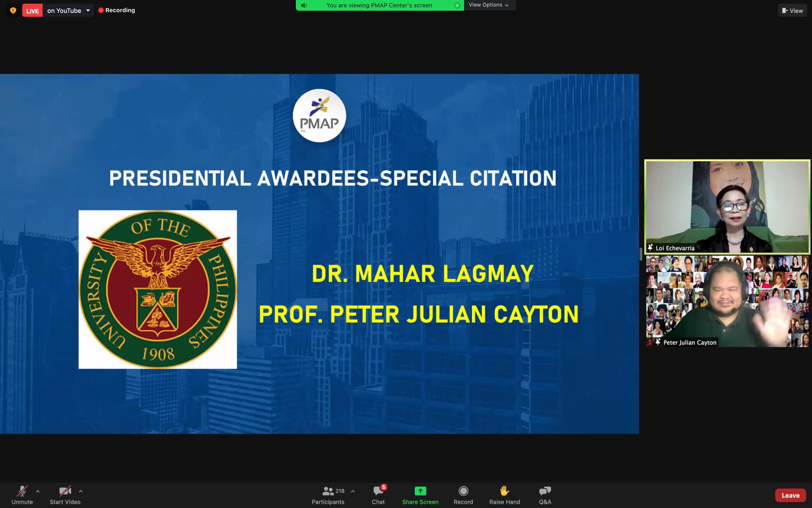The height and width of the screenshot is (508, 812).
Task: Select Loi Echevarria's video thumbnail
Action: [727, 207]
